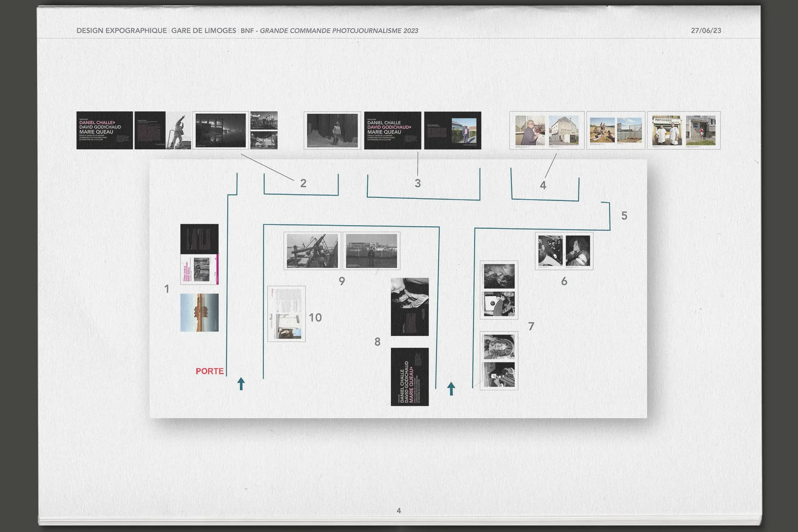Open the white text panel beside number 10
798x532 pixels.
pyautogui.click(x=286, y=314)
